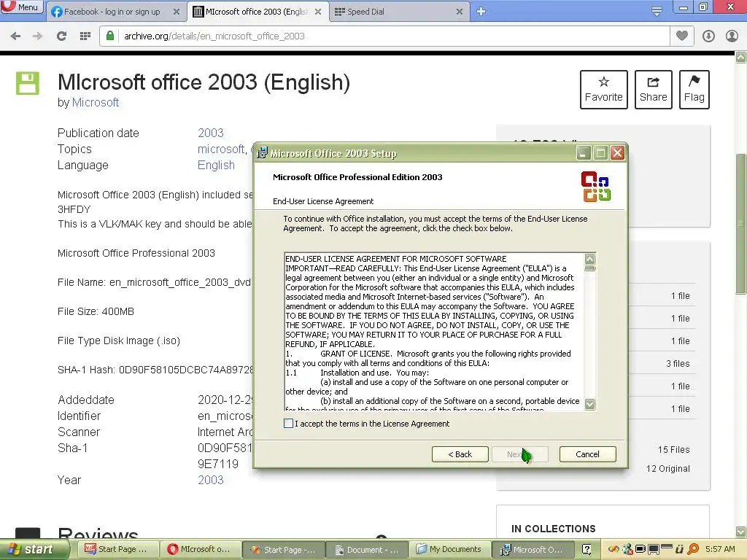Select the 3 files row text
Viewport: 747px width, 560px height.
678,364
